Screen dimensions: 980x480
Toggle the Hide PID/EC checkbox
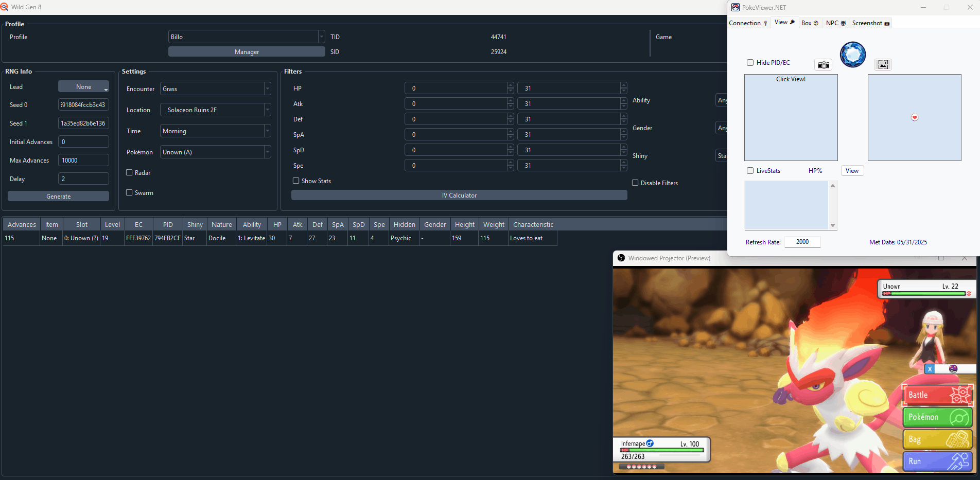click(x=750, y=63)
